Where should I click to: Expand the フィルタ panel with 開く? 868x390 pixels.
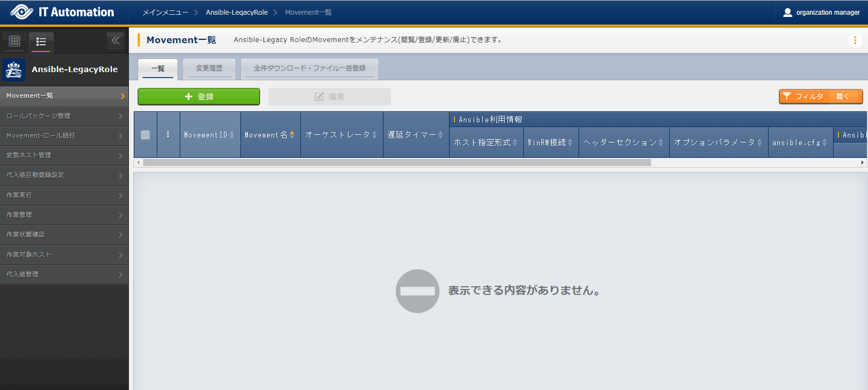(843, 97)
